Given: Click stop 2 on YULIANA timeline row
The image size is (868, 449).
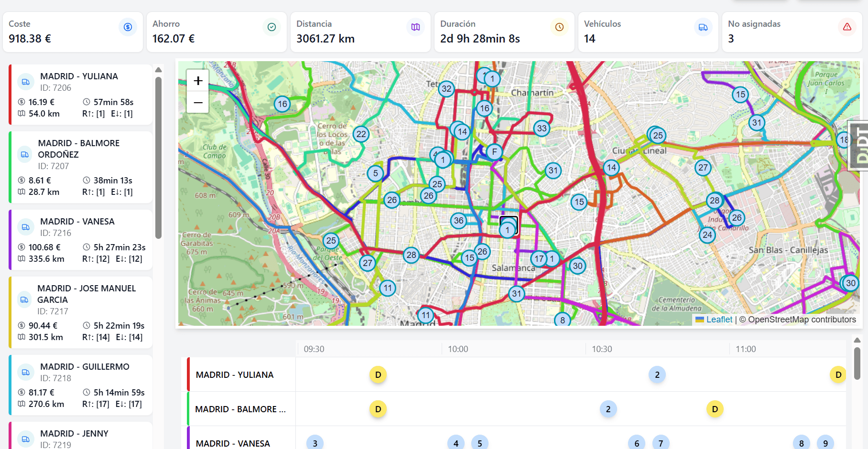Looking at the screenshot, I should point(657,375).
